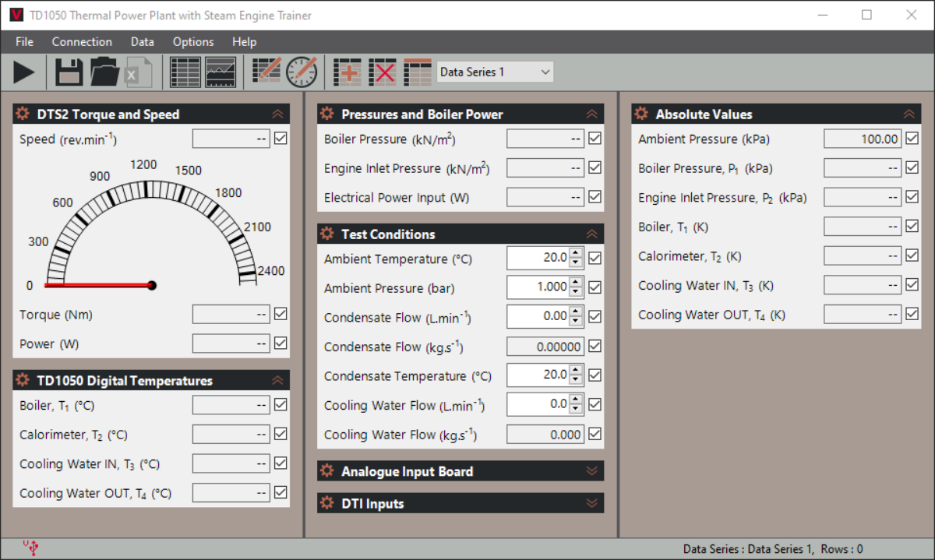
Task: Click the save floppy disk icon
Action: coord(69,72)
